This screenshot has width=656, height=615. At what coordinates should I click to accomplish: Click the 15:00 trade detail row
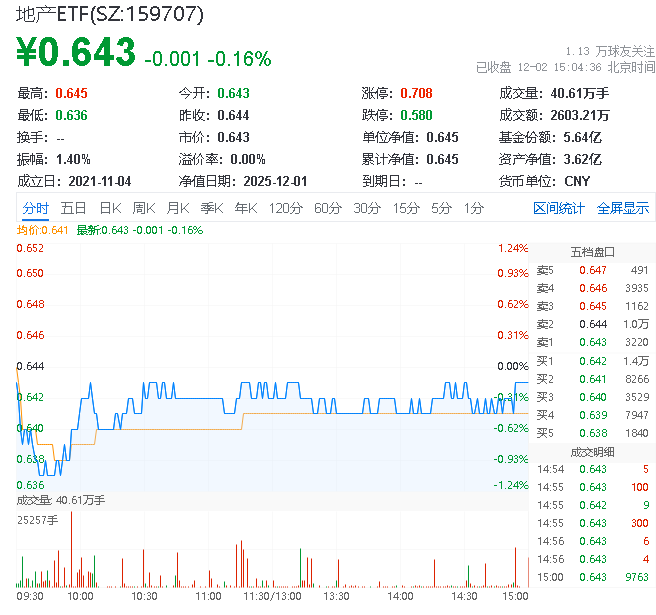point(592,577)
